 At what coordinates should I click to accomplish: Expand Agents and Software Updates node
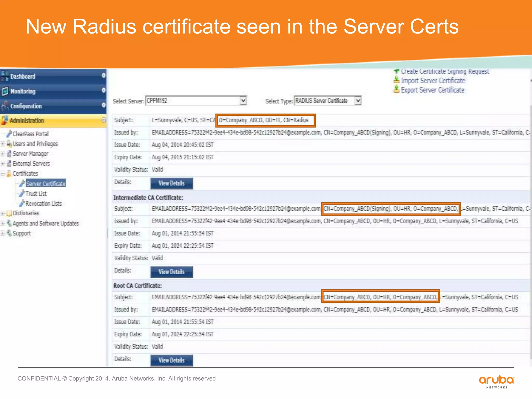[3, 223]
